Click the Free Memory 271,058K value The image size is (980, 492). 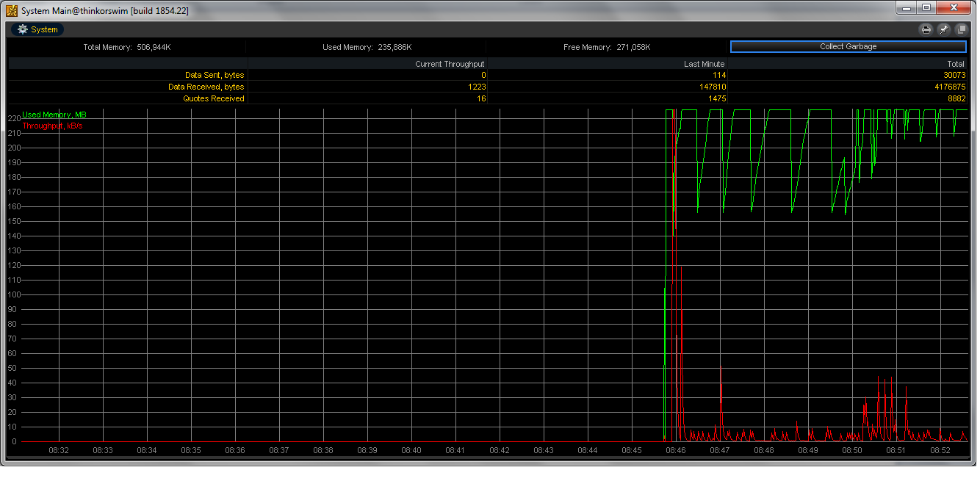click(633, 47)
